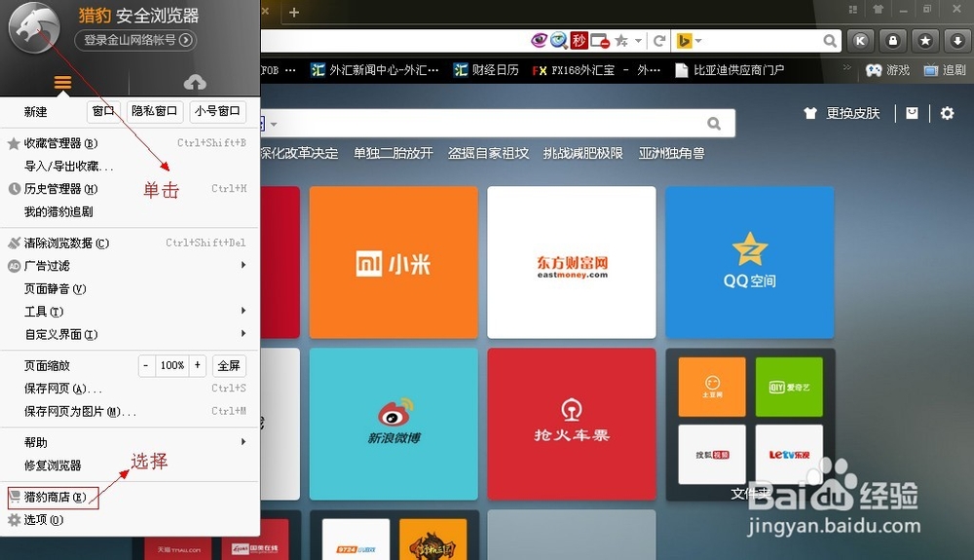Click the ad-block icon in address bar
The image size is (974, 560).
point(600,41)
